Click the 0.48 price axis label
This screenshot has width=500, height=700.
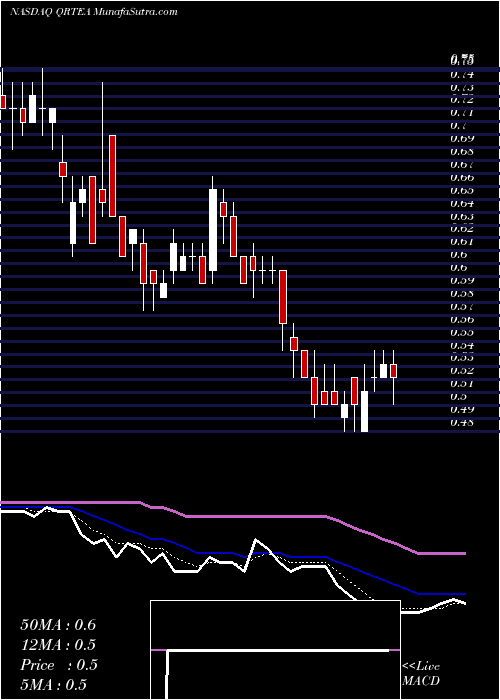(x=462, y=422)
